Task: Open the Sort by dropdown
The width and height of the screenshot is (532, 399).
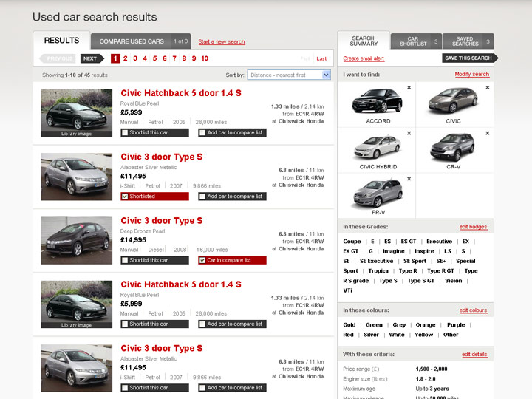Action: point(289,75)
